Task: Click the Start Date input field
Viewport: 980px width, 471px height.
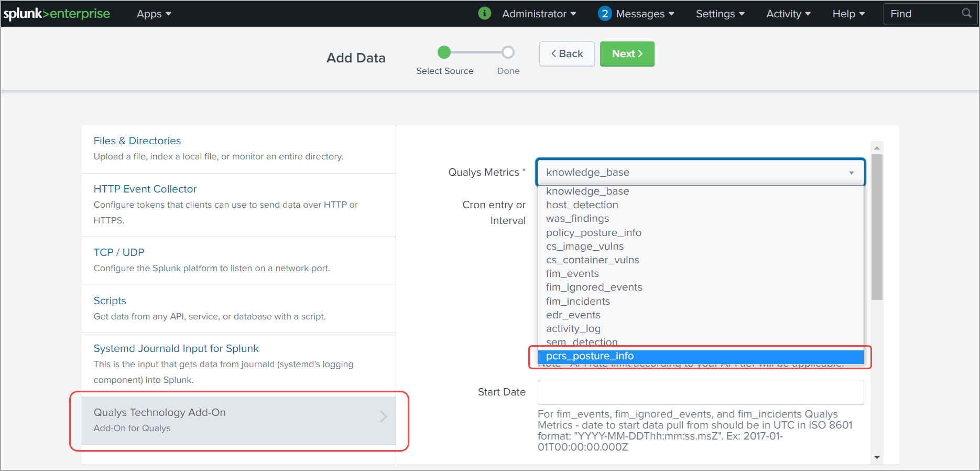Action: pyautogui.click(x=700, y=392)
